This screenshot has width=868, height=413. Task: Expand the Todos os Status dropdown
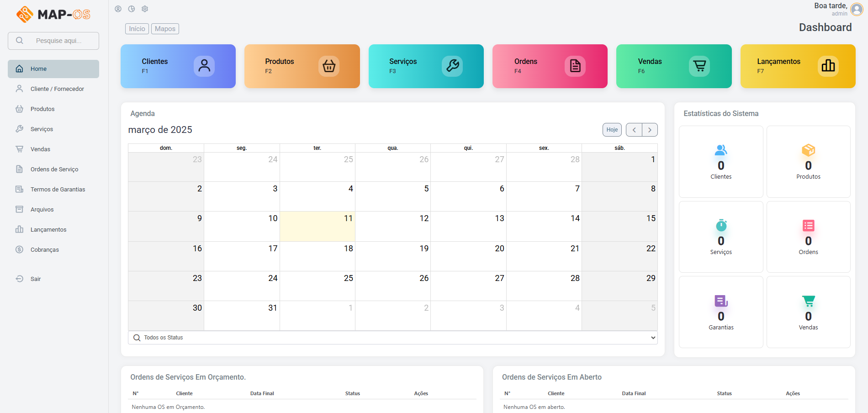(x=393, y=338)
